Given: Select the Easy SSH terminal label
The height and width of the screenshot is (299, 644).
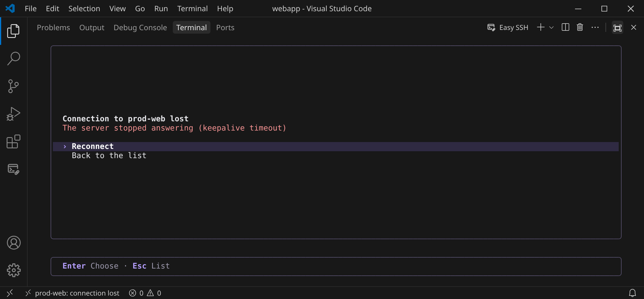Looking at the screenshot, I should click(508, 27).
